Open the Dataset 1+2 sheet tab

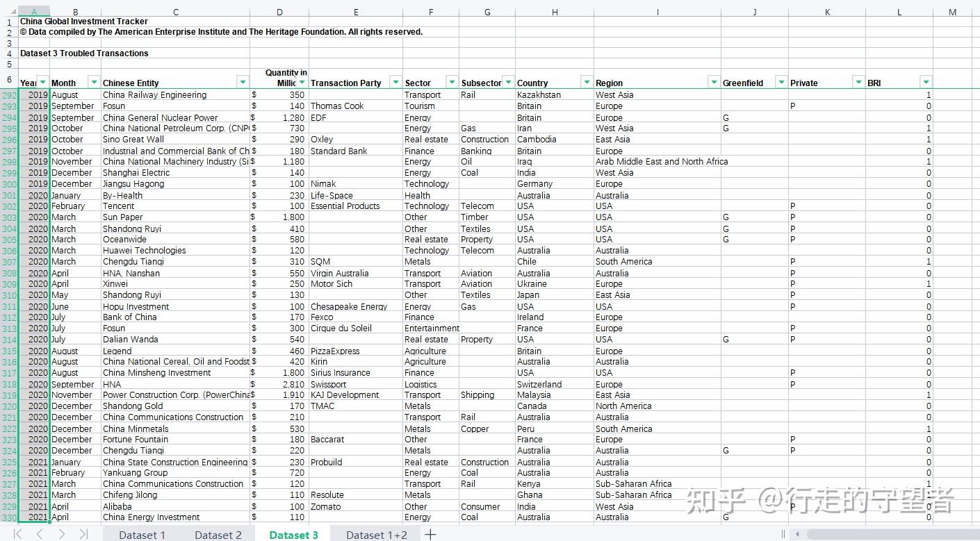[x=377, y=535]
